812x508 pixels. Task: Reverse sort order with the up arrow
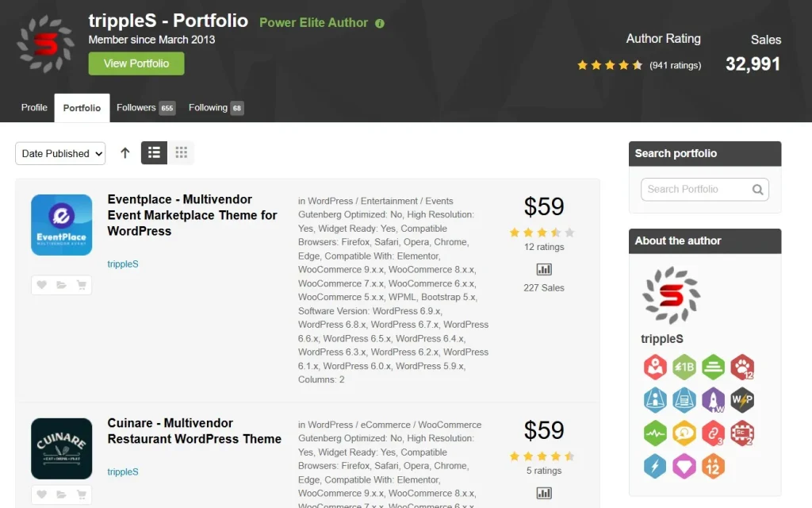coord(124,153)
